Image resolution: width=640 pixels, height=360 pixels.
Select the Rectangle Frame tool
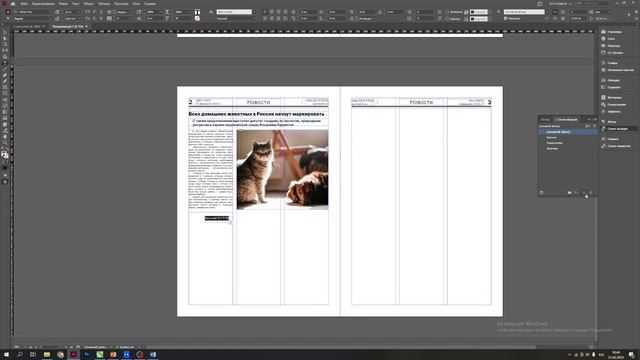tap(5, 87)
